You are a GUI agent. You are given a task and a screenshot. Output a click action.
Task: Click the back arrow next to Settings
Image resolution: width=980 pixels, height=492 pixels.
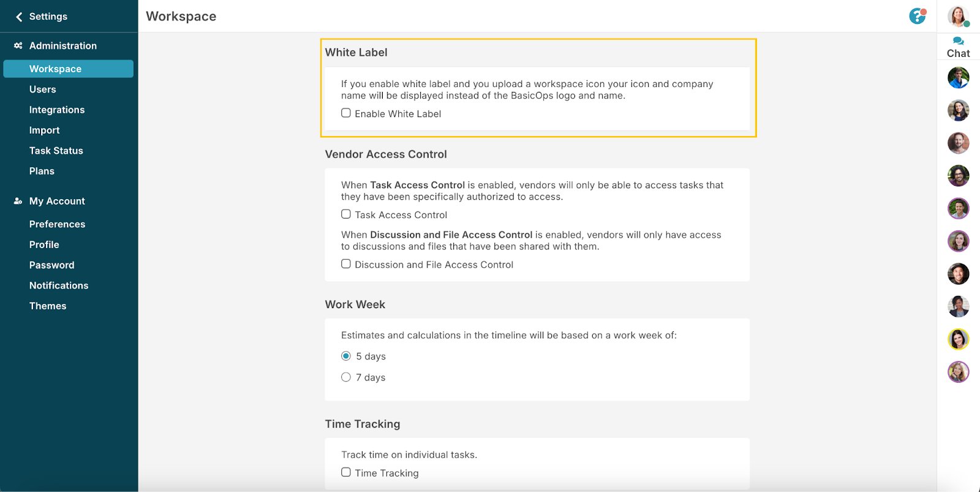pyautogui.click(x=19, y=17)
